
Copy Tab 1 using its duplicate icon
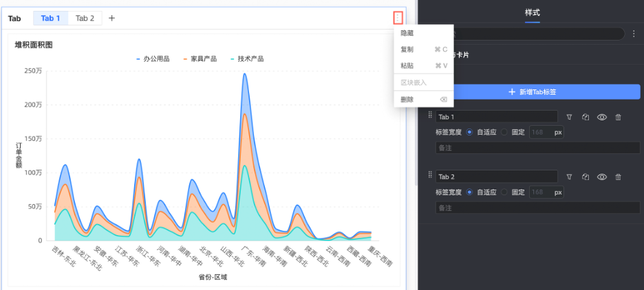[x=586, y=118]
